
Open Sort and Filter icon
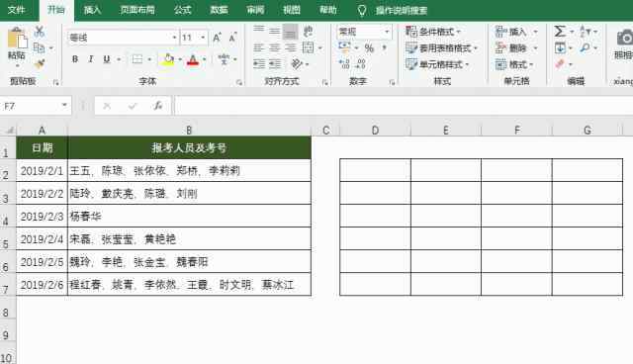[x=585, y=31]
